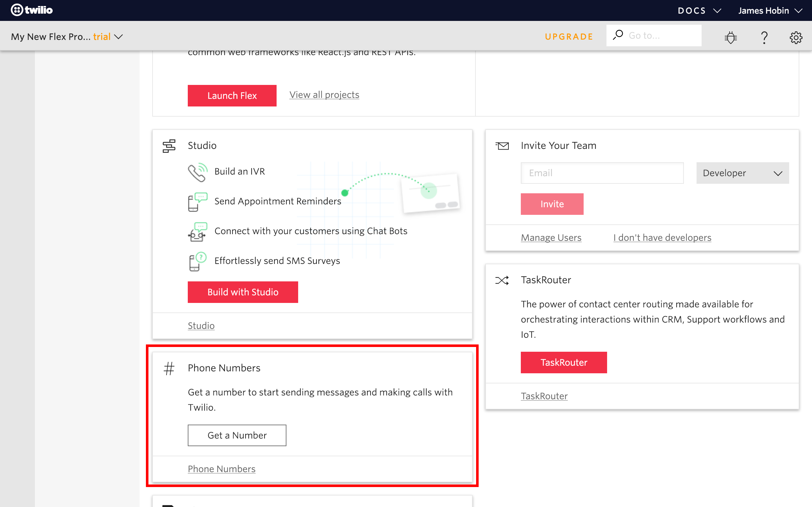Click the Phone Numbers hash icon
The image size is (812, 507).
169,368
